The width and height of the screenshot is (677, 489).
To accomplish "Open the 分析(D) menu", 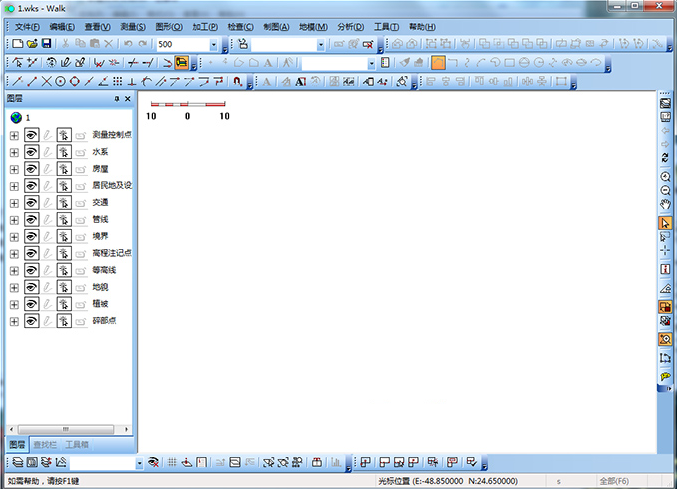I will 351,27.
